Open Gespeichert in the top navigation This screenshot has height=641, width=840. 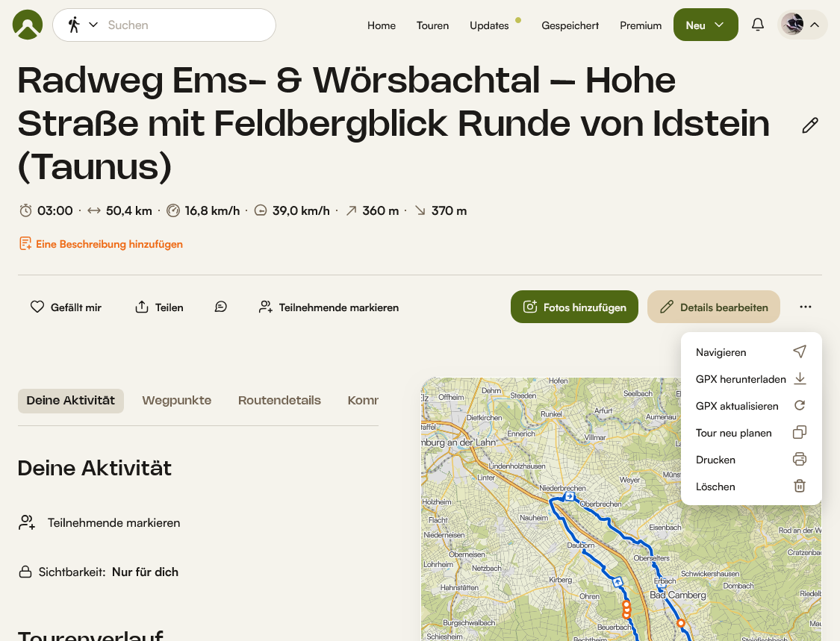570,25
